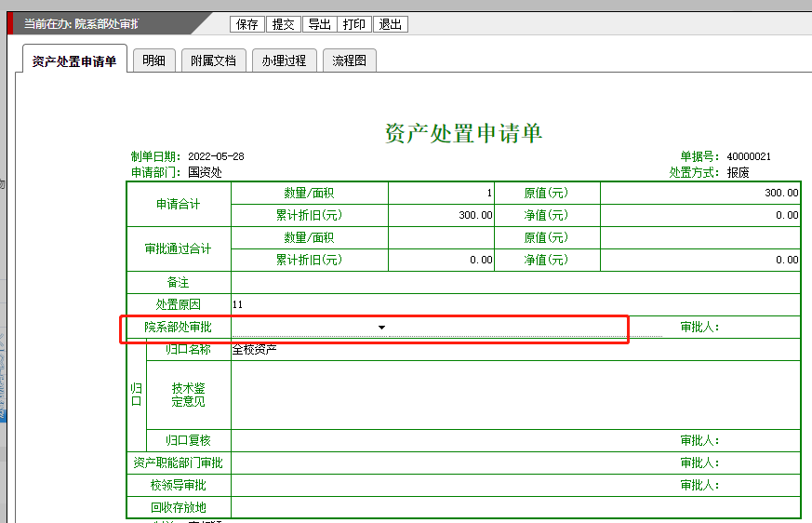Expand the 院系部处审批 dropdown arrow
This screenshot has width=812, height=523.
[381, 328]
